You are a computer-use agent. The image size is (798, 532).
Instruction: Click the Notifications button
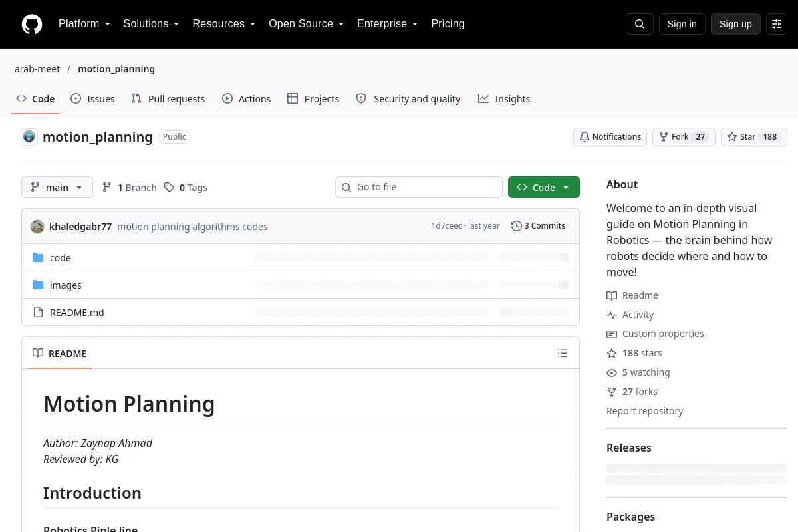tap(610, 137)
